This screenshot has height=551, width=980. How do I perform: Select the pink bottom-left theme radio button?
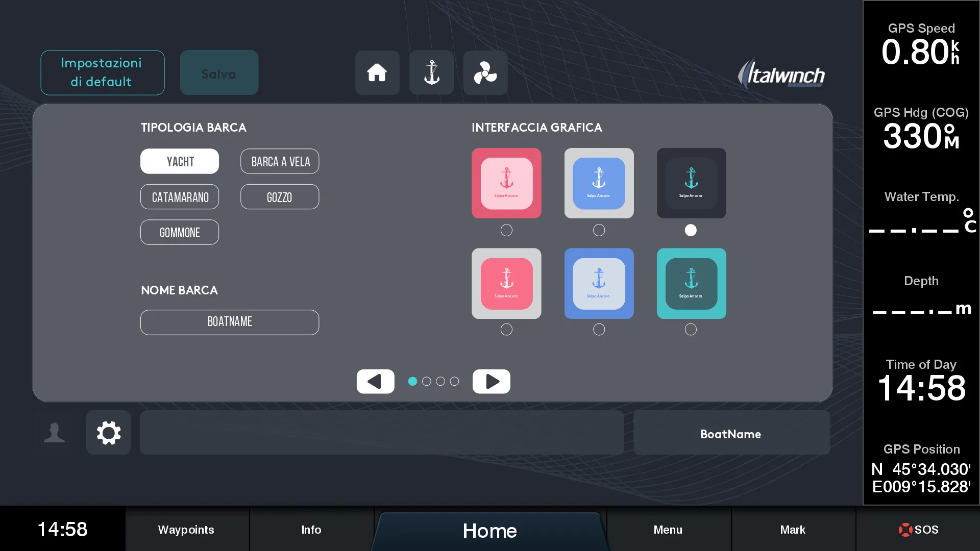pos(506,330)
